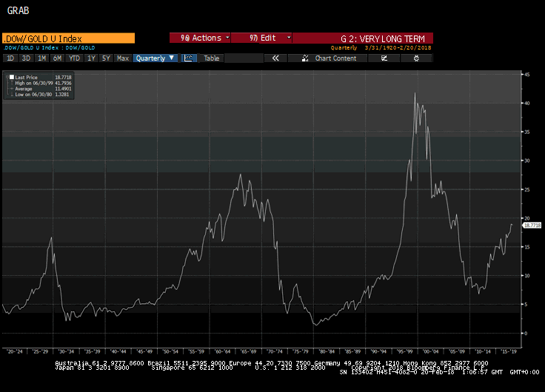
Task: Click the Average legend row
Action: click(41, 89)
